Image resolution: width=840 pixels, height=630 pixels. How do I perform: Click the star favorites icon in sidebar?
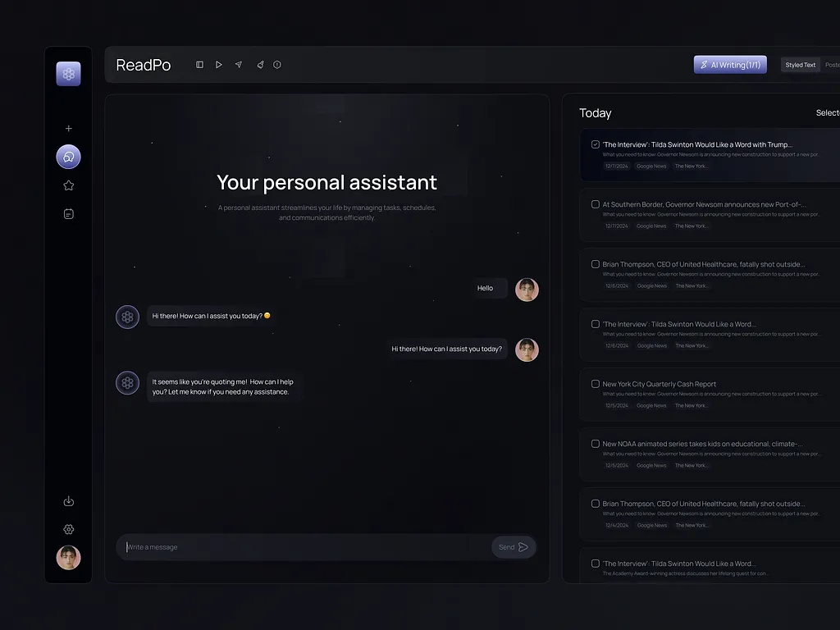click(x=68, y=185)
